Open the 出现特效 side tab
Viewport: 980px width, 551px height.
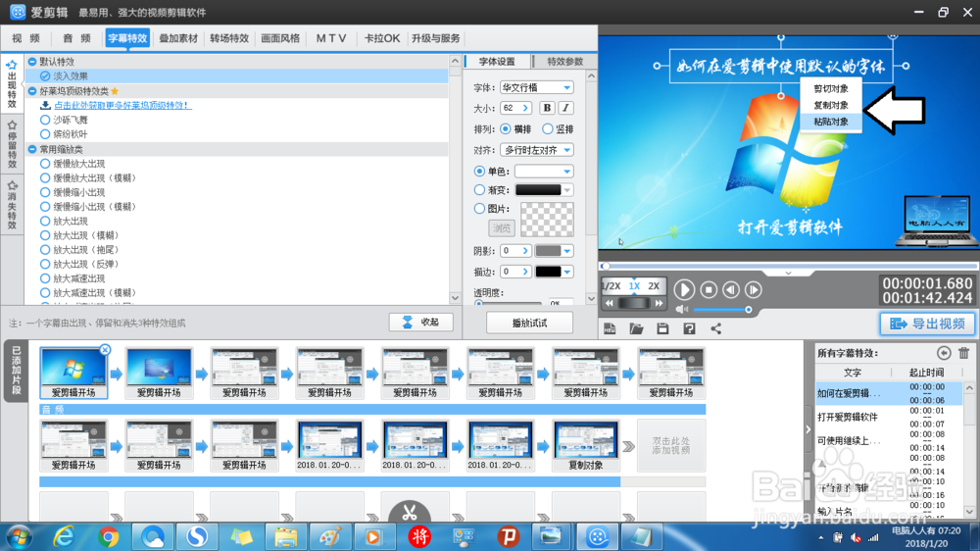(x=12, y=84)
